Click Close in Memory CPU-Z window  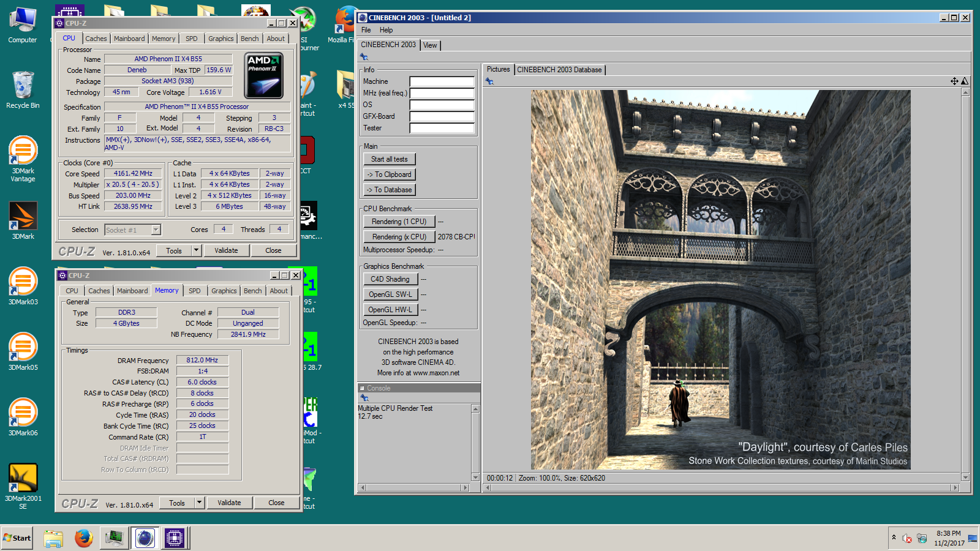tap(276, 503)
